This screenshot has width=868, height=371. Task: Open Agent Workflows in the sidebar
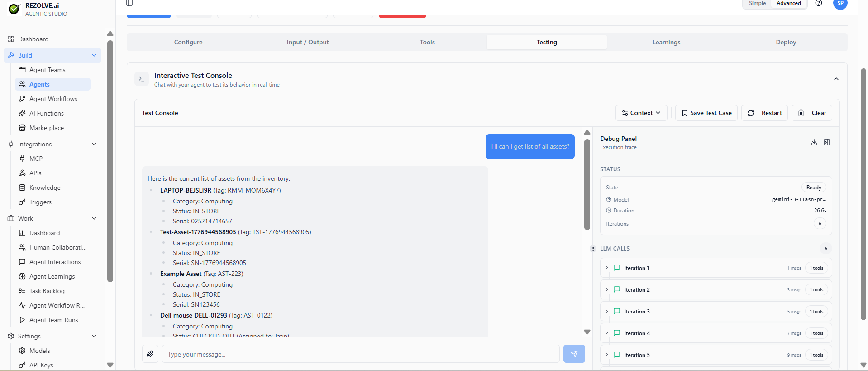[x=53, y=99]
